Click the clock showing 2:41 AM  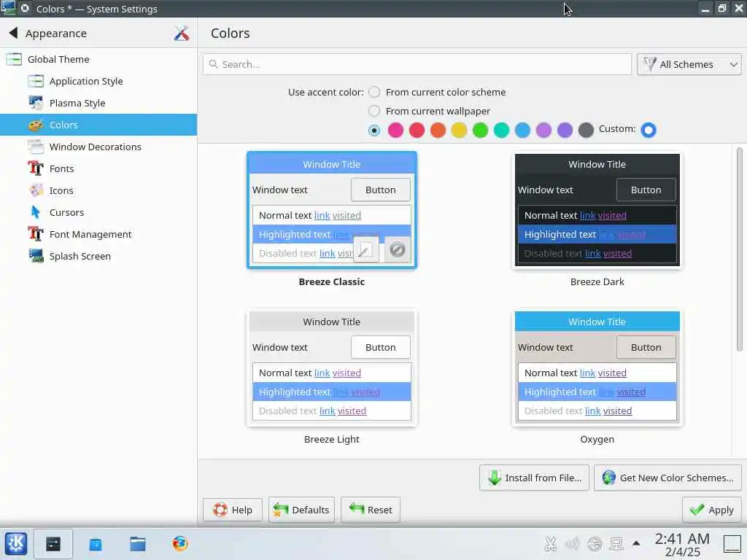coord(682,544)
